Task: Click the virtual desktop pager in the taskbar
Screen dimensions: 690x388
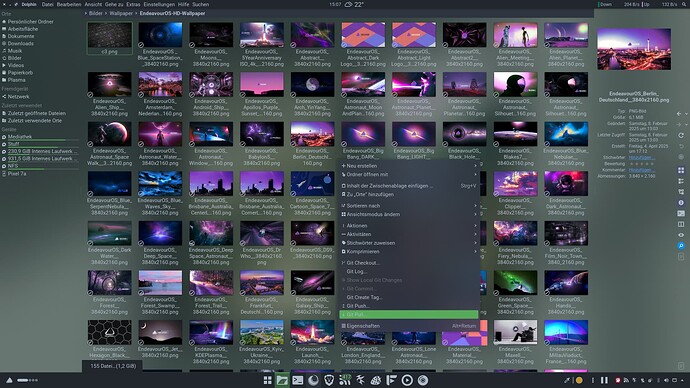Action: [28, 380]
